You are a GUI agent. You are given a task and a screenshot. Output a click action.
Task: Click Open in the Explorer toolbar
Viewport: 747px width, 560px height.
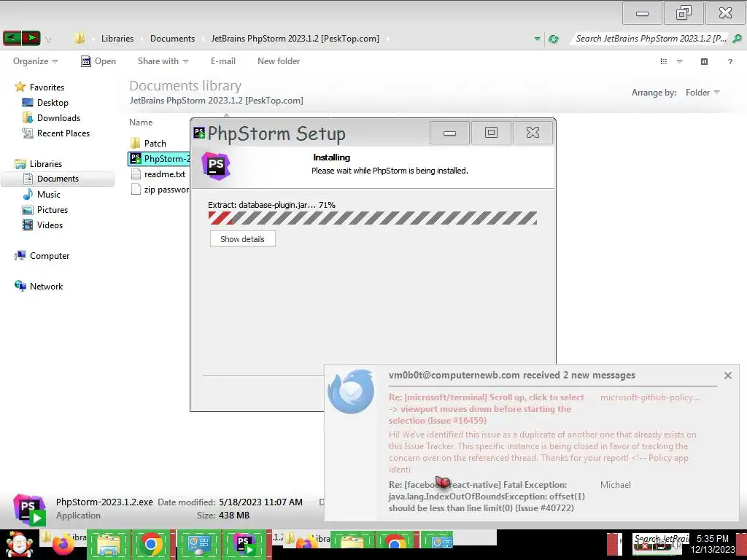pos(98,61)
